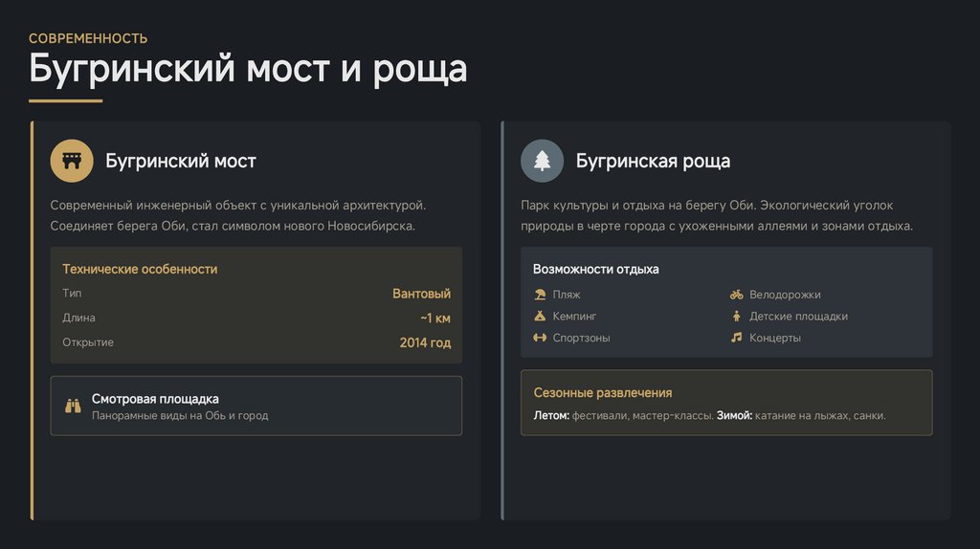This screenshot has width=980, height=549.
Task: Click the СОВРЕМЕННОСТЬ section label
Action: pos(88,38)
